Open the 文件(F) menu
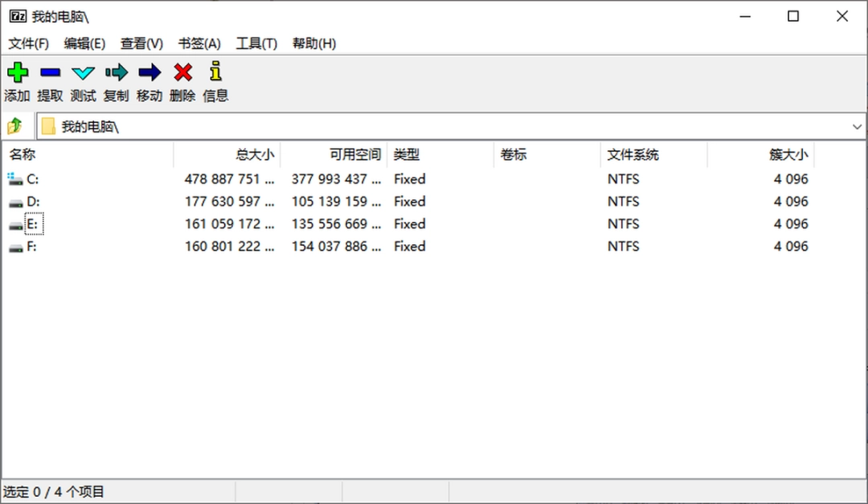Screen dimensions: 868x504 pyautogui.click(x=29, y=43)
